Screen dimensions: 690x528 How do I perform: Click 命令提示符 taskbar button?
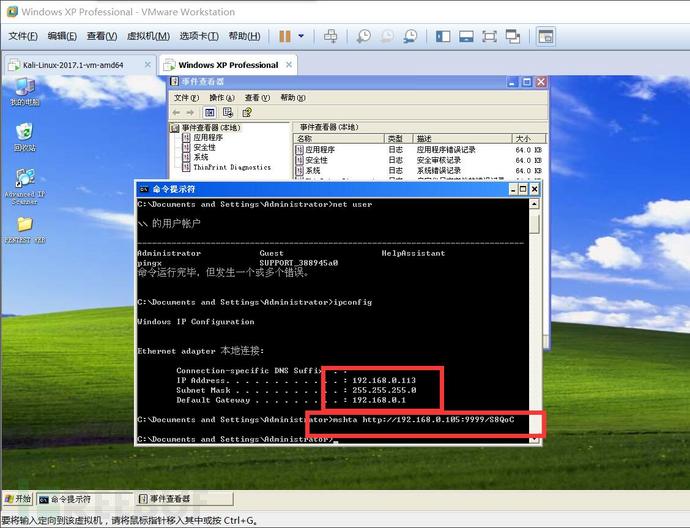pos(84,499)
